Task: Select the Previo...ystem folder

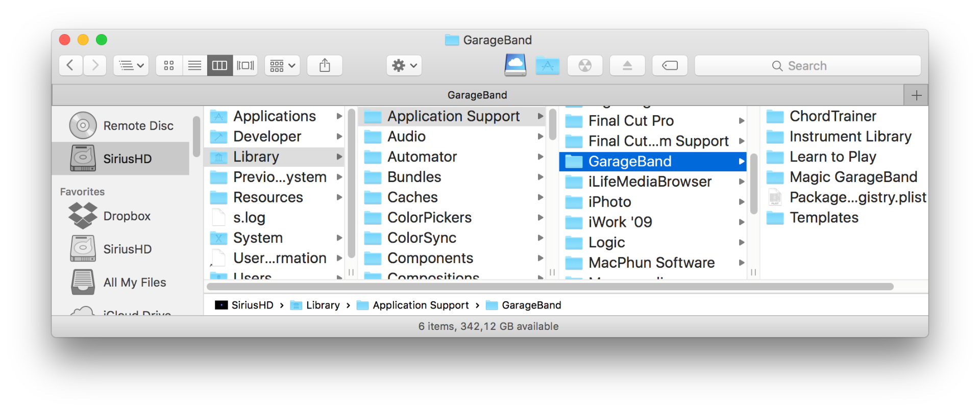Action: [x=274, y=177]
